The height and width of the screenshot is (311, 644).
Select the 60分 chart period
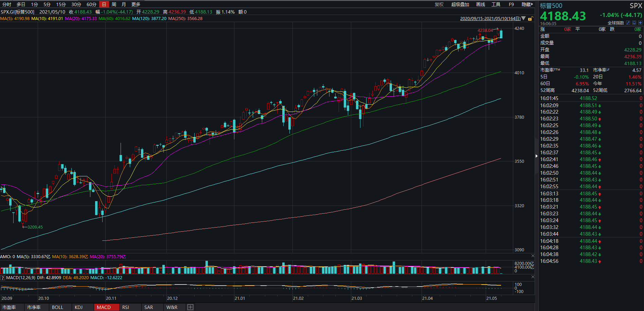tap(91, 4)
